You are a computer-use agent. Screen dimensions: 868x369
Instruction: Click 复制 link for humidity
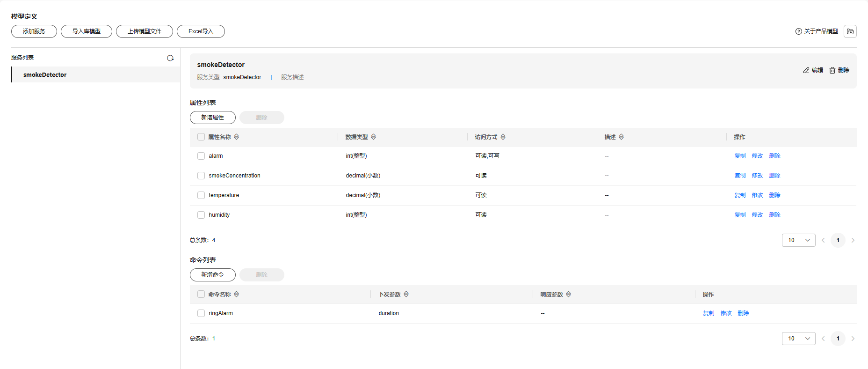pyautogui.click(x=740, y=215)
